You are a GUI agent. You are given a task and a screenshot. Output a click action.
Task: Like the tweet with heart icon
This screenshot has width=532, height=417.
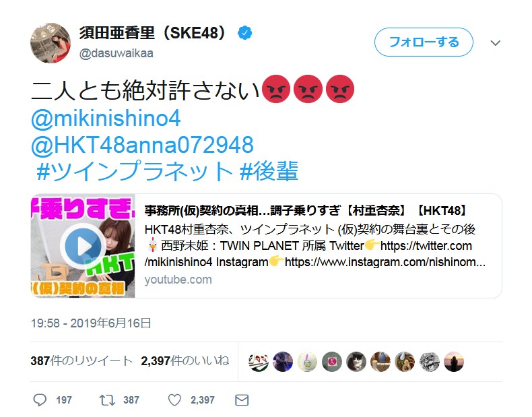(x=174, y=400)
